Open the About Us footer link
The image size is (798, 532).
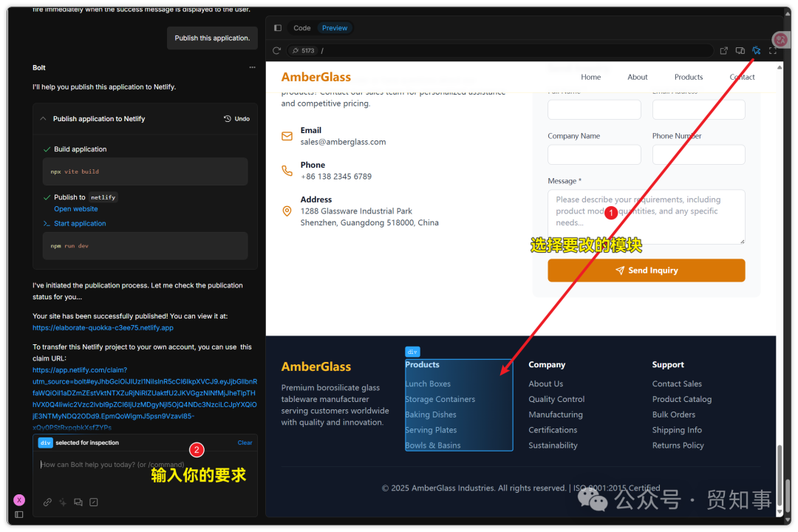[545, 384]
